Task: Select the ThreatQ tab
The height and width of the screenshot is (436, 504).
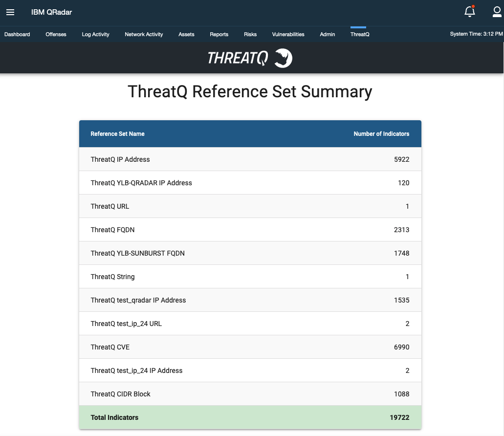Action: (x=360, y=34)
